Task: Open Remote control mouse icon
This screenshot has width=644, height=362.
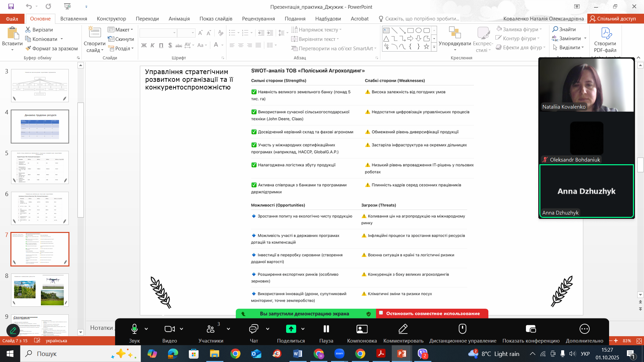Action: point(463,329)
